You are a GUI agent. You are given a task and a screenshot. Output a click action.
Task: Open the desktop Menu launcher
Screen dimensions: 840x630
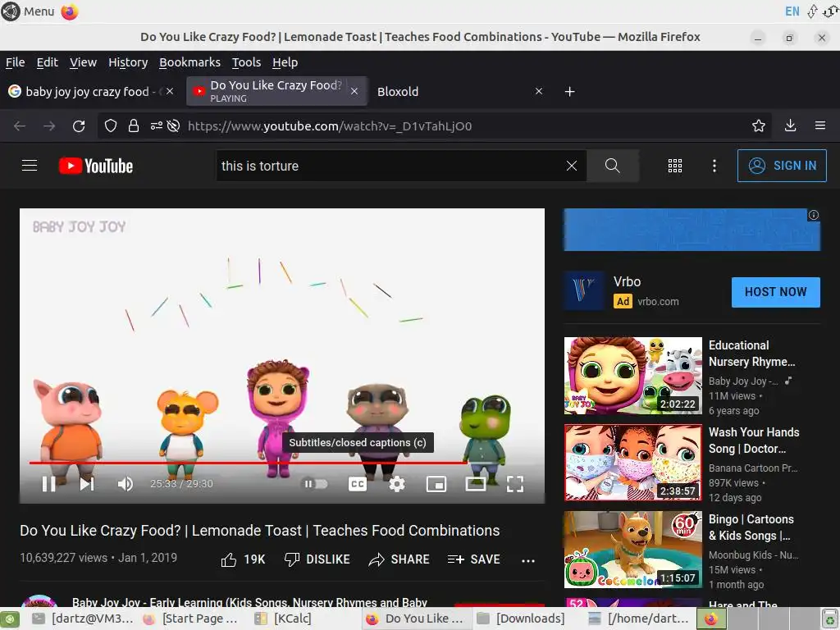[28, 11]
